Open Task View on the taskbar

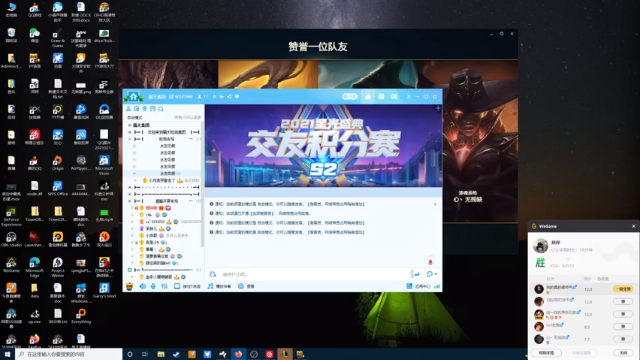tap(145, 354)
